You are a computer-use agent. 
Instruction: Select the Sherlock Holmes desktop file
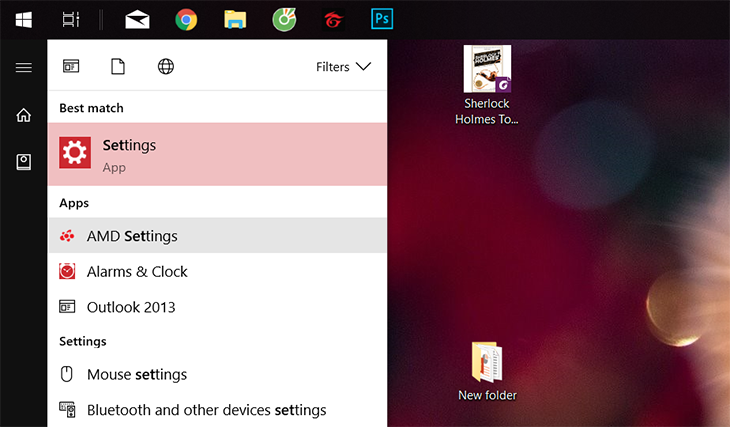tap(487, 85)
